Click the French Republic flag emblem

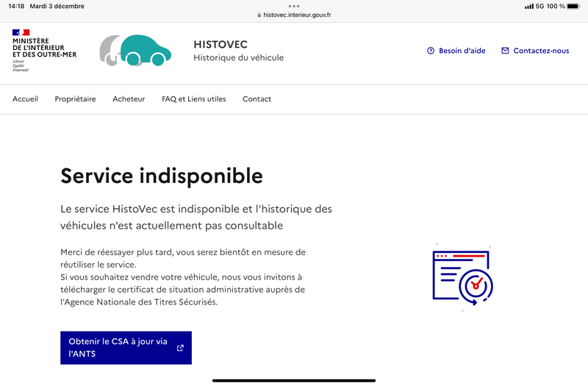point(21,32)
